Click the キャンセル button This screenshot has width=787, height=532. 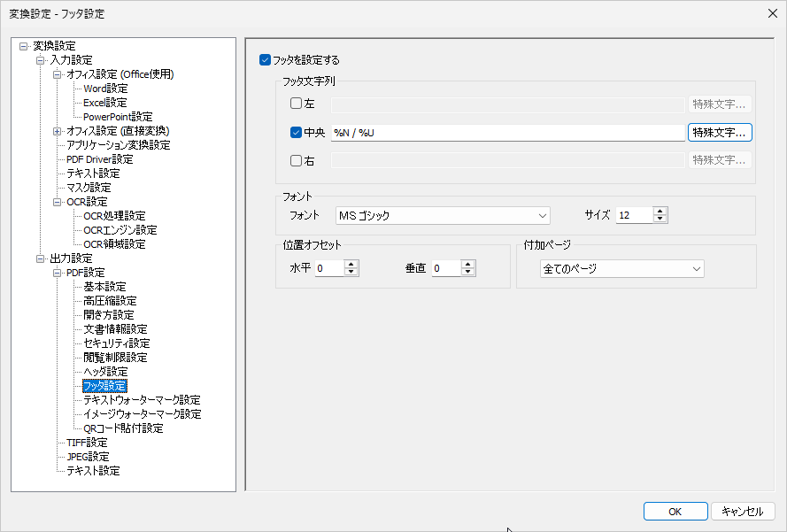click(743, 511)
